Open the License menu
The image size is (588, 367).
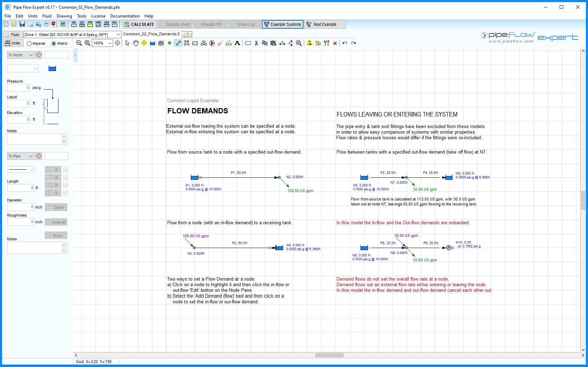pyautogui.click(x=98, y=16)
